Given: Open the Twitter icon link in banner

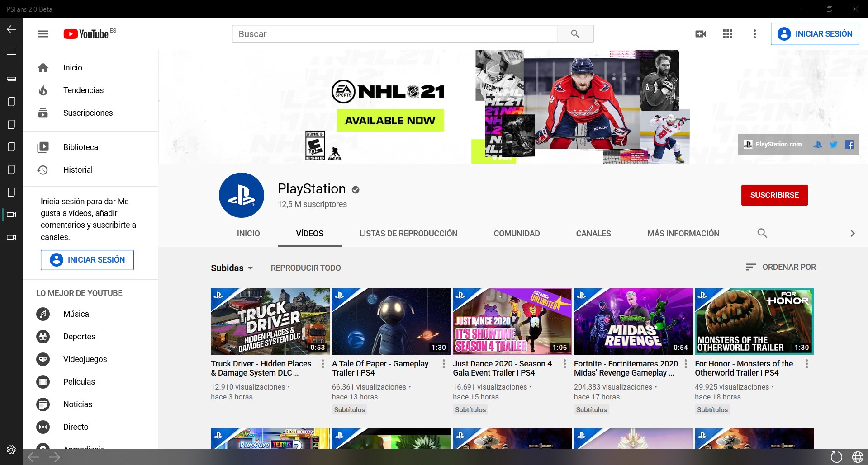Looking at the screenshot, I should [834, 145].
